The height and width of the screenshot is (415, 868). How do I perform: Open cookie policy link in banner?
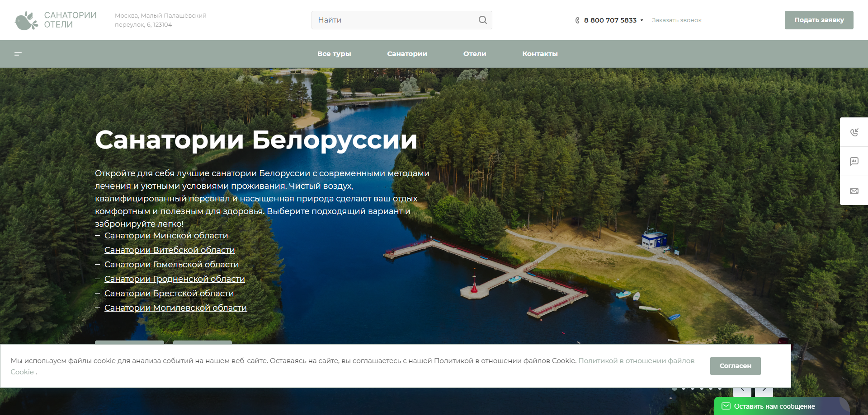click(x=636, y=361)
